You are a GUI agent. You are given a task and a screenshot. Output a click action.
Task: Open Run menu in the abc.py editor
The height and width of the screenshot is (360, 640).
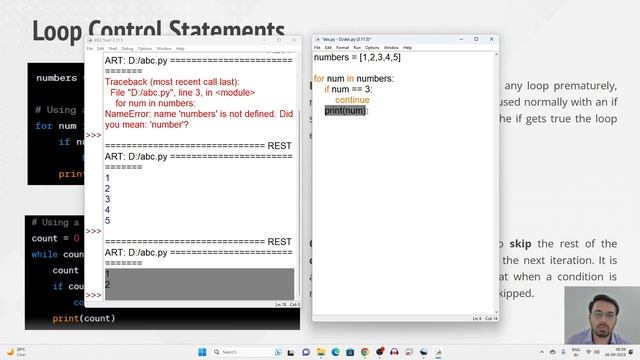(357, 48)
